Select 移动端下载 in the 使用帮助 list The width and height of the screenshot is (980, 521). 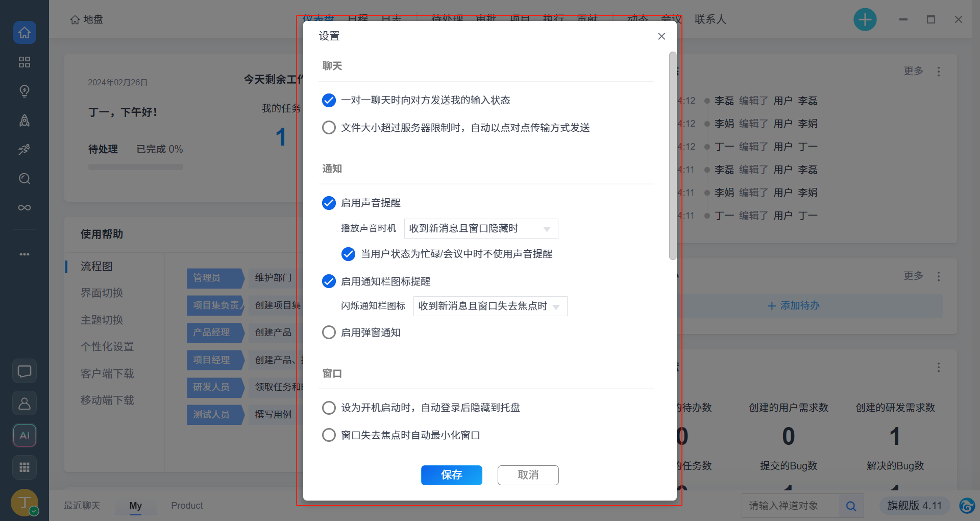107,400
